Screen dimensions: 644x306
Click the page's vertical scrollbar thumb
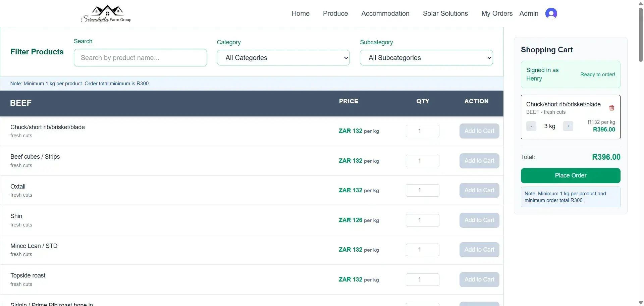(x=640, y=34)
